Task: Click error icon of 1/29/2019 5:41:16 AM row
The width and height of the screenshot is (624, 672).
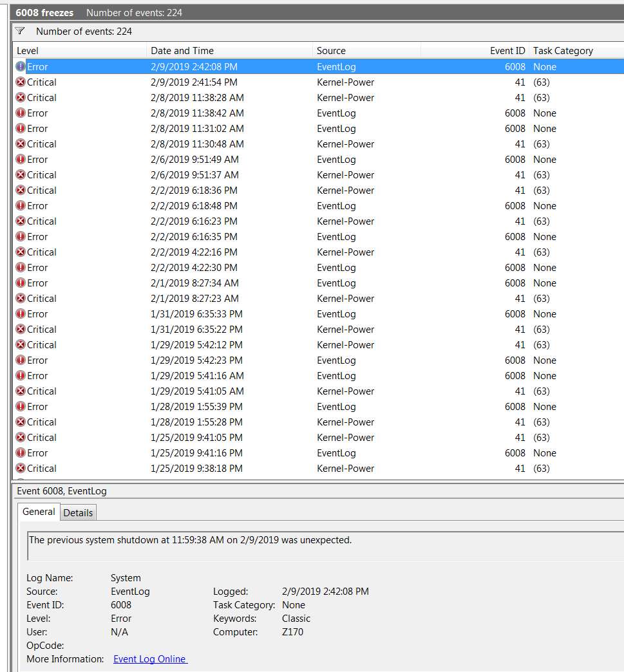Action: (x=21, y=375)
